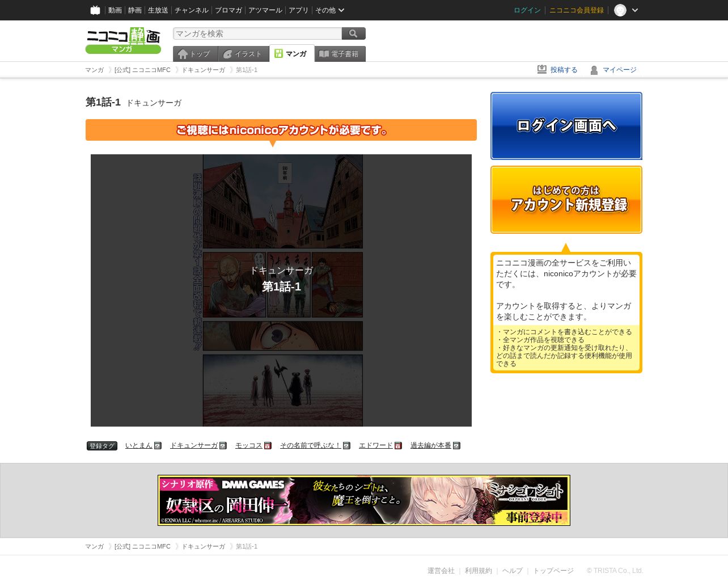This screenshot has height=586, width=728.
Task: Click the manga preview image 第1話-1
Action: coord(281,290)
